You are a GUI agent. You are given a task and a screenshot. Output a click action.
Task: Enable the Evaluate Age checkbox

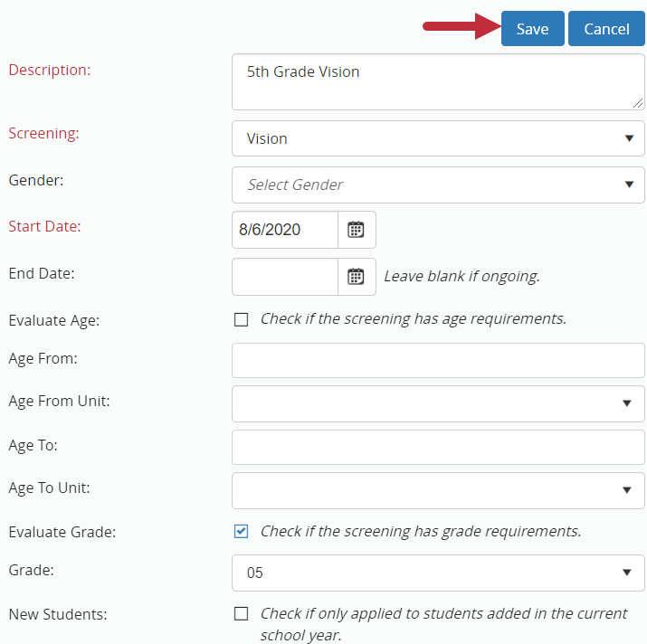coord(241,319)
